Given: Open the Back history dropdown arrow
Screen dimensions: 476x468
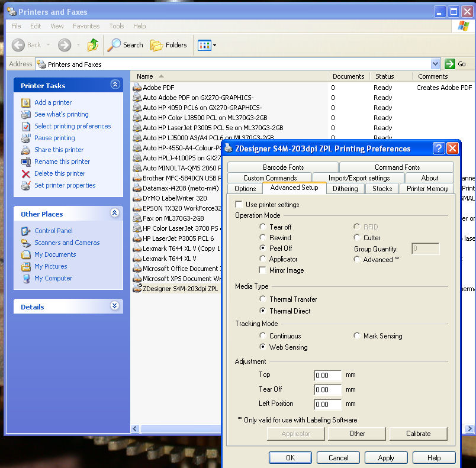Looking at the screenshot, I should point(49,45).
